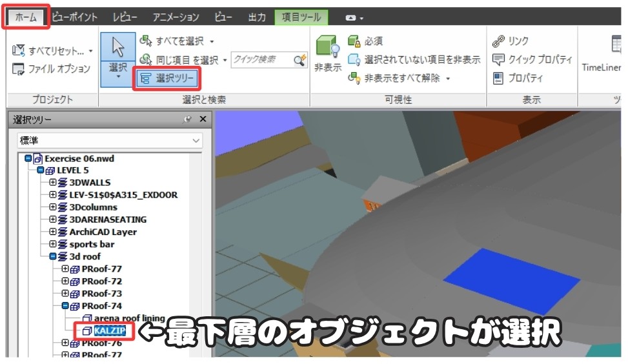This screenshot has height=364, width=628.
Task: Show Quick Properties (クイック プロパティ)
Action: (532, 59)
